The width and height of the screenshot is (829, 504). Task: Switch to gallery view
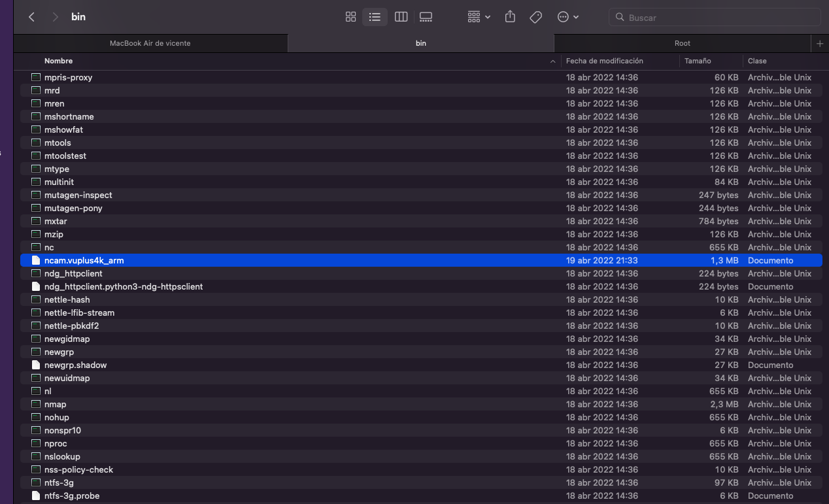click(x=426, y=17)
